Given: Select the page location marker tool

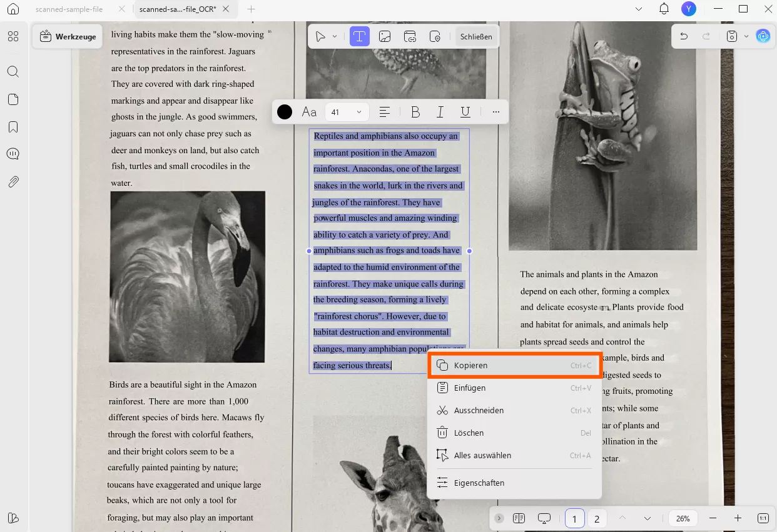Looking at the screenshot, I should (x=436, y=36).
